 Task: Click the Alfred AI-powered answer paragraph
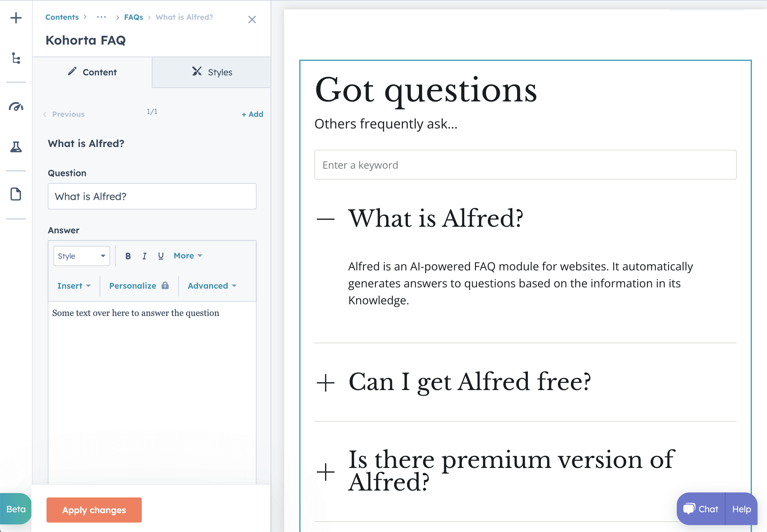pos(521,283)
